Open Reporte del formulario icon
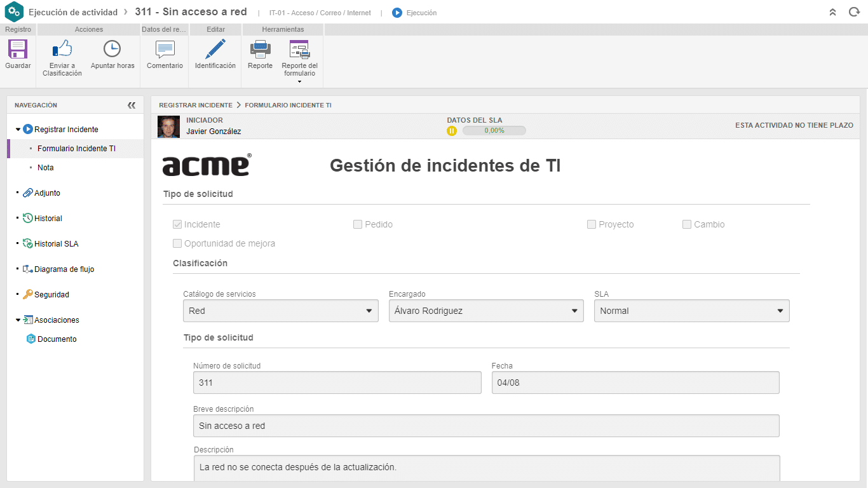 click(x=299, y=49)
